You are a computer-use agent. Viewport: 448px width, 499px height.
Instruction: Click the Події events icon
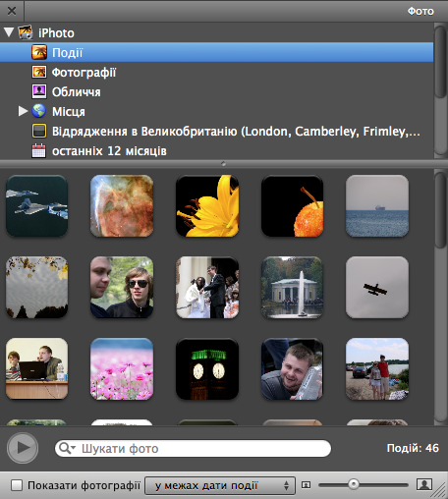[39, 52]
